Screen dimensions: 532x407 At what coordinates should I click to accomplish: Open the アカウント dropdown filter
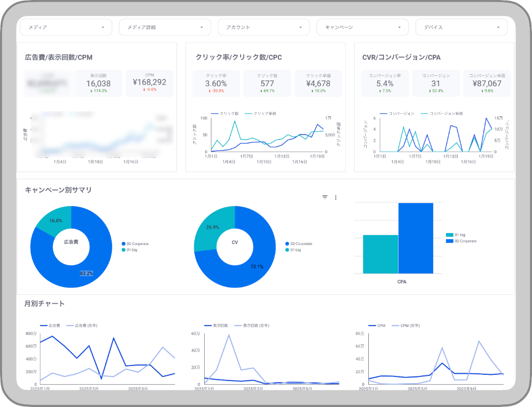coord(263,27)
